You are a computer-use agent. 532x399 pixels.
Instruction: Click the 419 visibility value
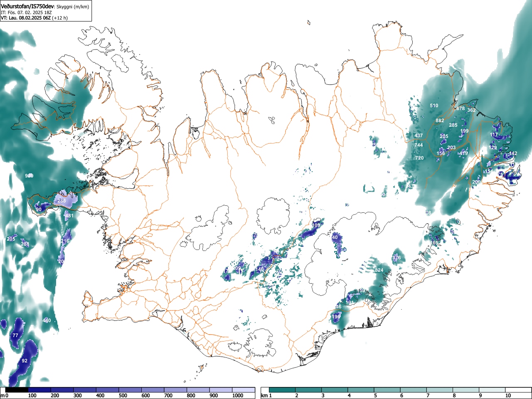pyautogui.click(x=463, y=153)
